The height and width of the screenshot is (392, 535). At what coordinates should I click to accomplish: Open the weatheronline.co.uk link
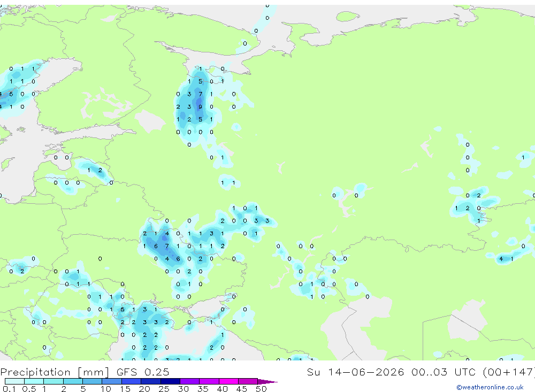490,387
